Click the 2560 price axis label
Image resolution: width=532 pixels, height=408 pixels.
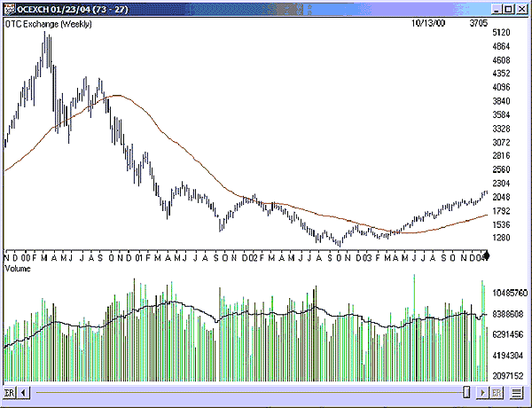[x=501, y=169]
